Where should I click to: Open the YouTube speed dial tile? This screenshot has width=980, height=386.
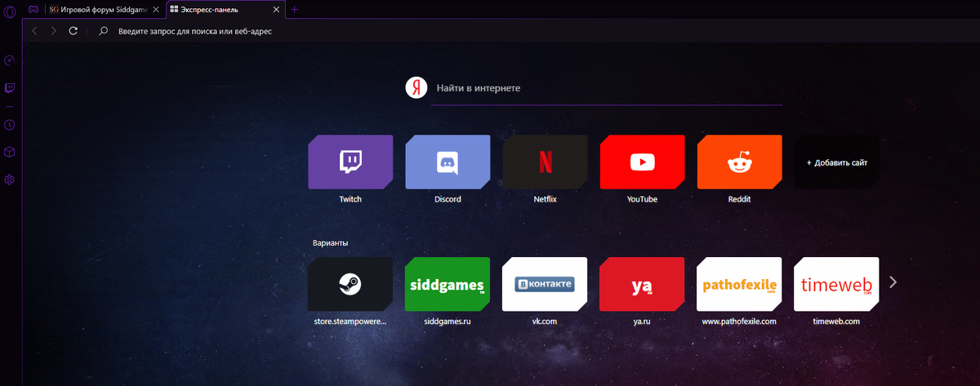[x=642, y=162]
